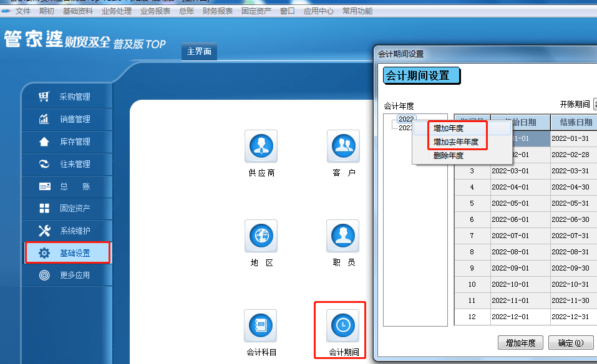Open the 文件 menu
This screenshot has height=364, width=597.
point(22,11)
